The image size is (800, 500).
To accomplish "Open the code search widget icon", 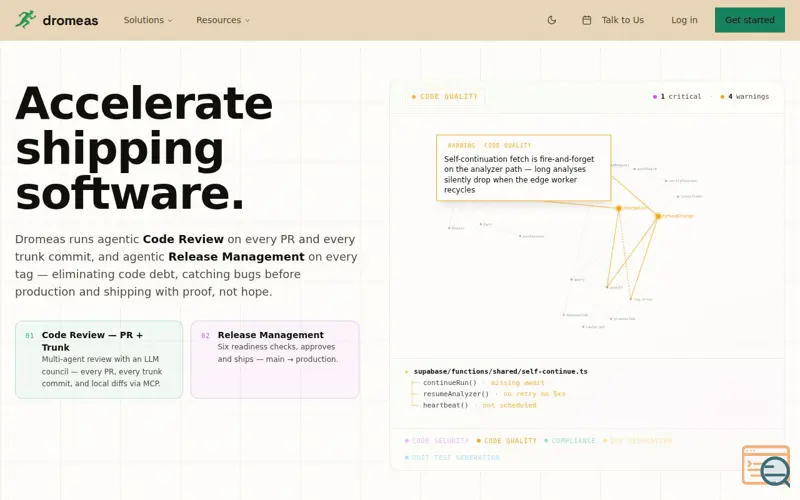I will coord(766,466).
